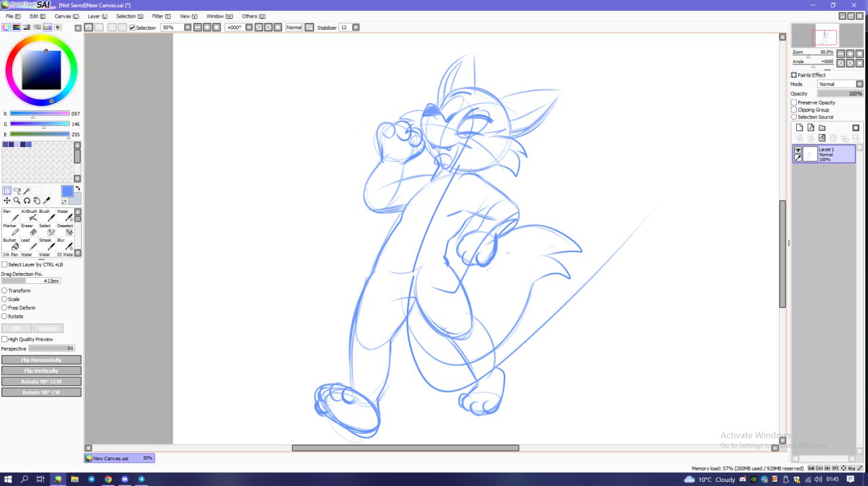Activate the Lasso selection tool

coord(17,191)
